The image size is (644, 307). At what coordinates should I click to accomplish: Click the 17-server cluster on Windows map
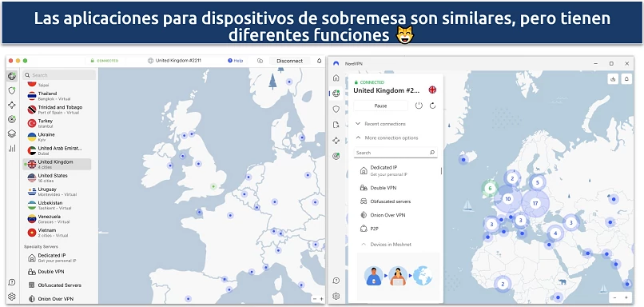[x=535, y=203]
